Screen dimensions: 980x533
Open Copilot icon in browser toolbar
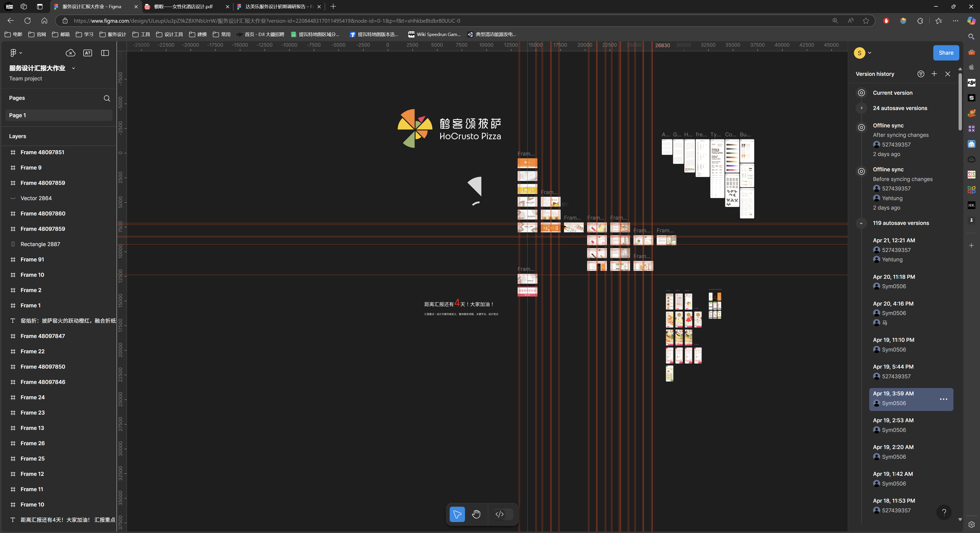pyautogui.click(x=971, y=20)
